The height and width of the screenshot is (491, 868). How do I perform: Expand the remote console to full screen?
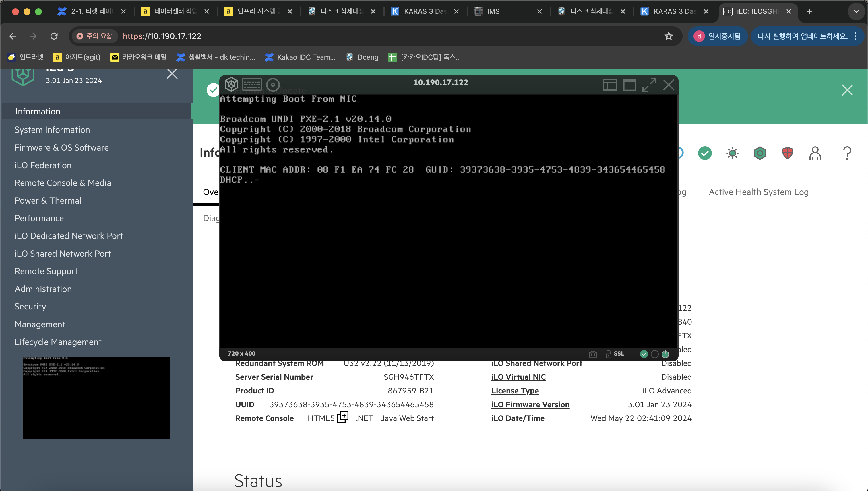pos(649,85)
